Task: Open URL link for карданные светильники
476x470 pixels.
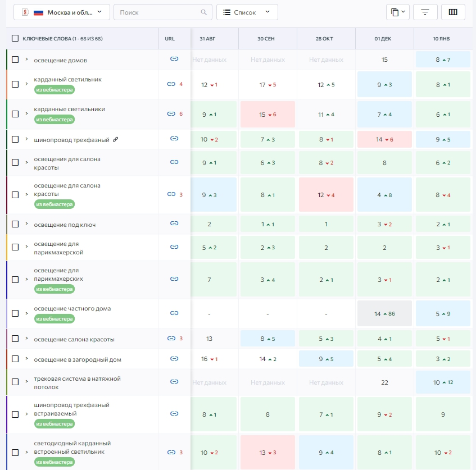Action: click(x=171, y=114)
